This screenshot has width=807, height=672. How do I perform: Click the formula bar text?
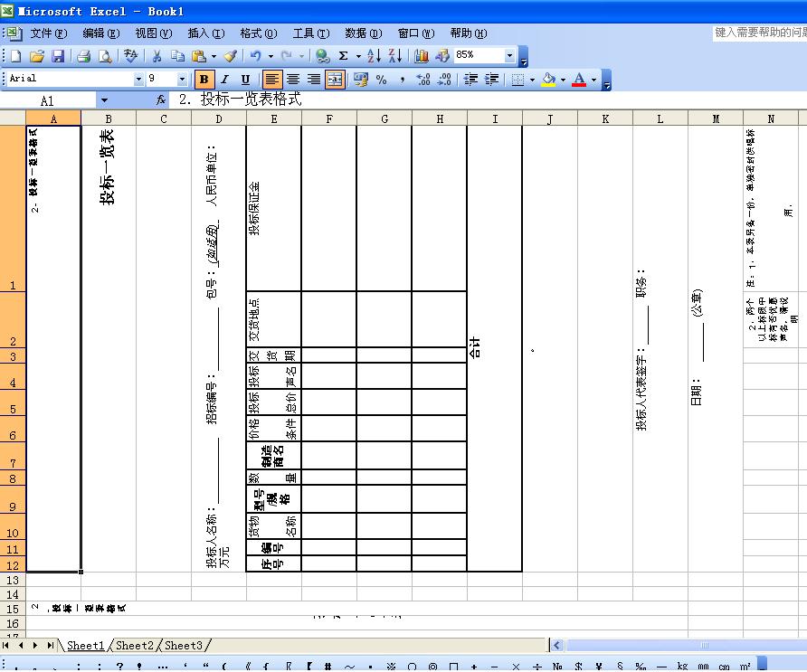point(240,99)
